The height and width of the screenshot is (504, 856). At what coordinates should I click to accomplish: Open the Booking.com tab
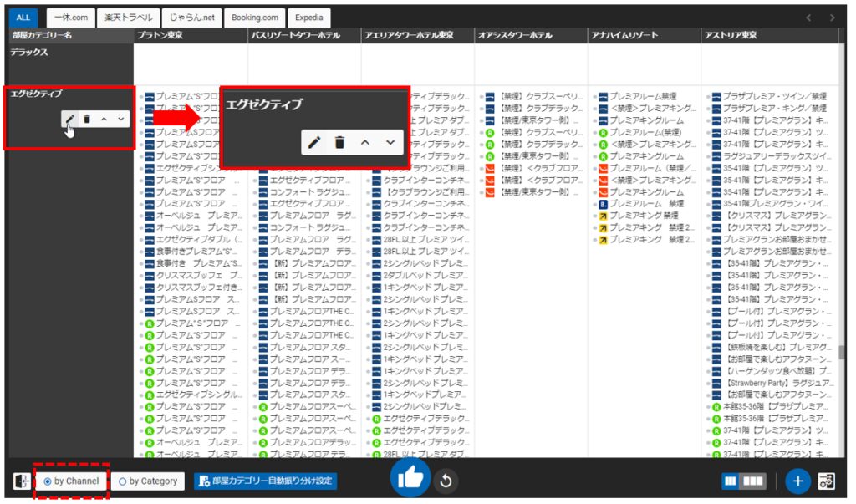(254, 18)
